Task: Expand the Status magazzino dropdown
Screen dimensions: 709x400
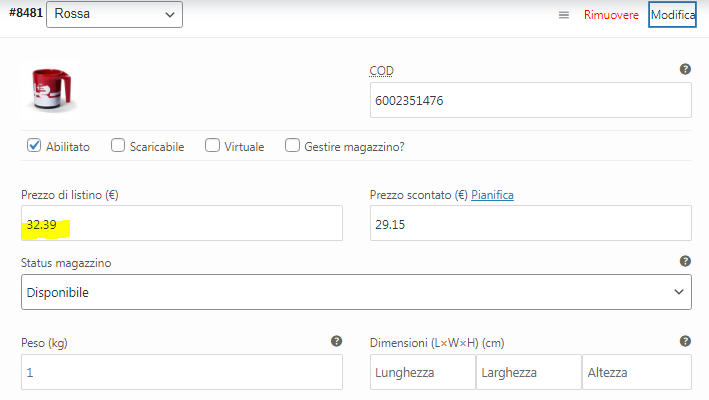Action: [355, 293]
